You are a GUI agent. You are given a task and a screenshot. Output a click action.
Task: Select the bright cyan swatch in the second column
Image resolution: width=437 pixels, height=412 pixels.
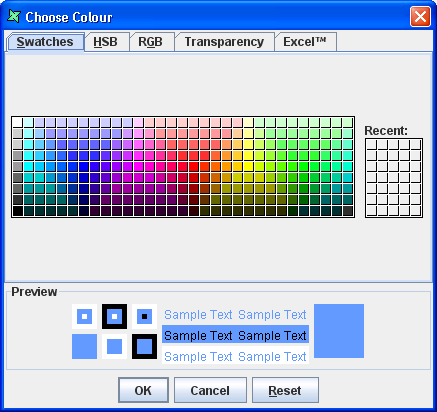(28, 167)
